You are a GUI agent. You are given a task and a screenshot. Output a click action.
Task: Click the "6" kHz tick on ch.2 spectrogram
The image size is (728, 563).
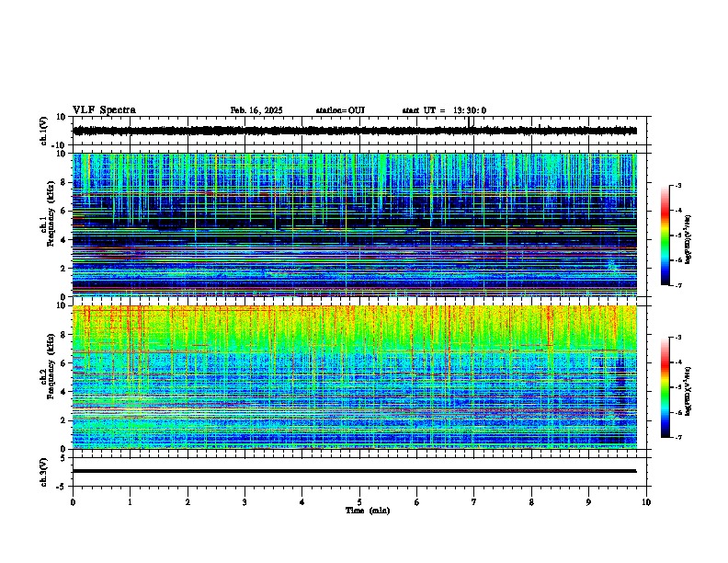(x=63, y=363)
